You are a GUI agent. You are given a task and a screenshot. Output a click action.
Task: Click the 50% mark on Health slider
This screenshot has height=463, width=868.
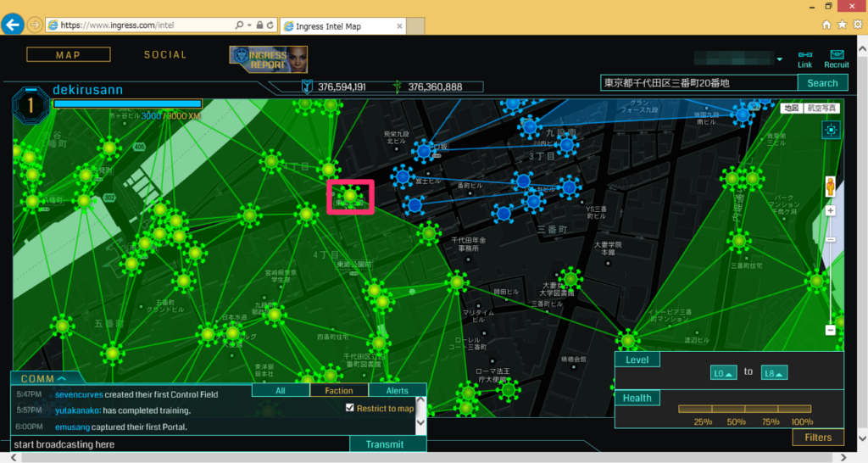pyautogui.click(x=744, y=410)
